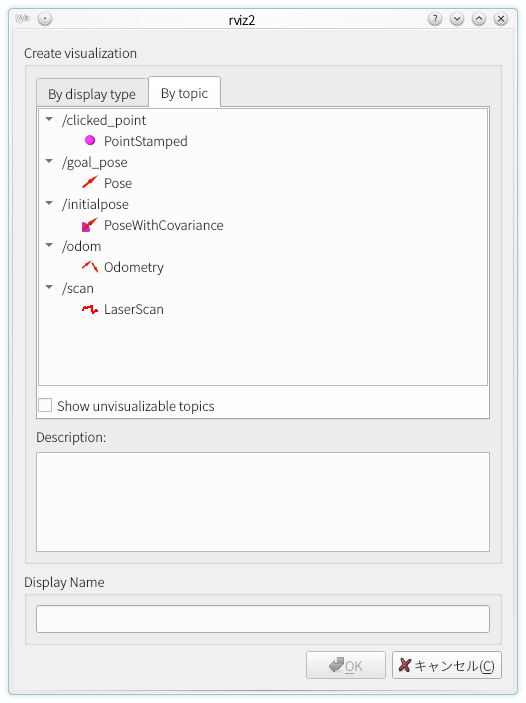This screenshot has width=526, height=703.
Task: Click rviz2 window icon in title bar
Action: (x=22, y=19)
